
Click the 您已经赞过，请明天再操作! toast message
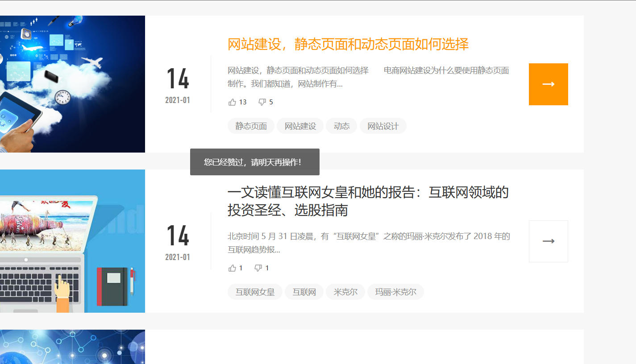(255, 162)
